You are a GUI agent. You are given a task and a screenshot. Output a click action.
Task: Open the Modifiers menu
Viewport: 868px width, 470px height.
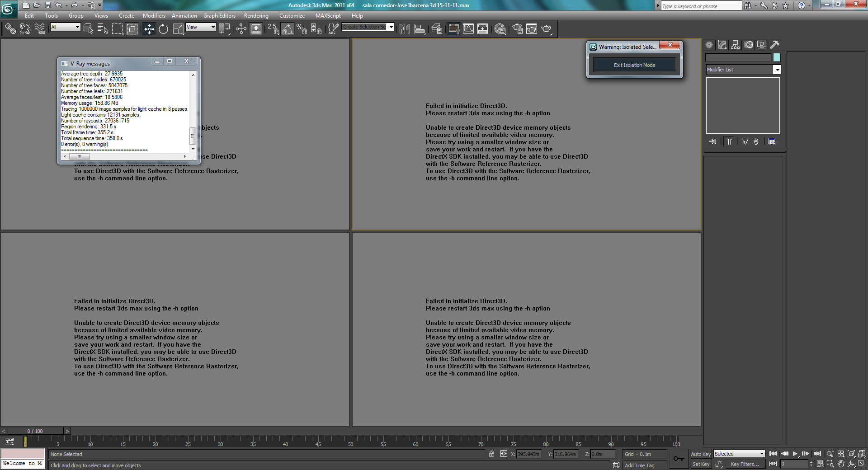pos(154,16)
